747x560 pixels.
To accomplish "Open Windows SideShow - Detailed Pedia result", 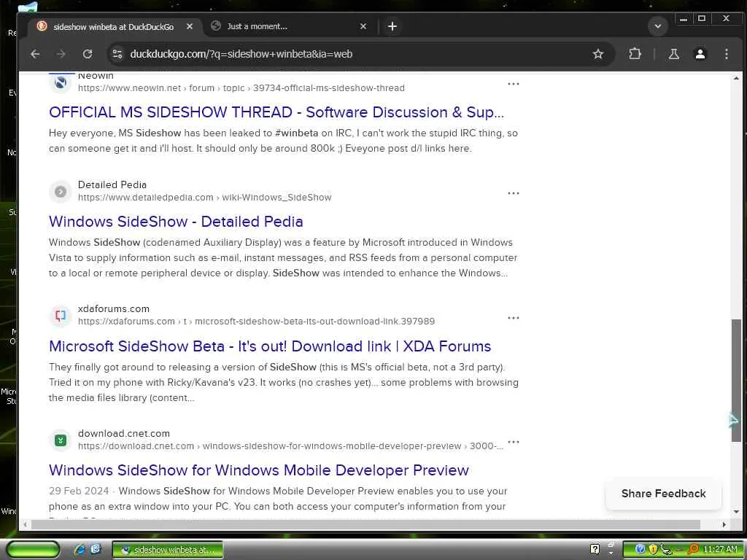I will click(x=176, y=222).
